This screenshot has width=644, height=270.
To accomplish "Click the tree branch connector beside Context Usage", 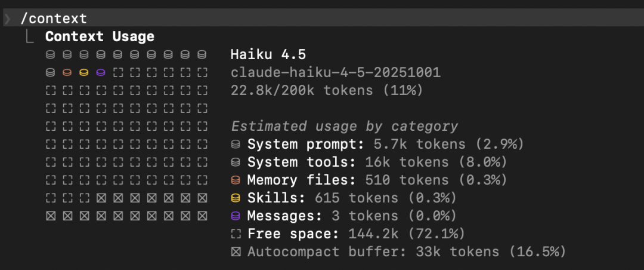I will point(30,36).
